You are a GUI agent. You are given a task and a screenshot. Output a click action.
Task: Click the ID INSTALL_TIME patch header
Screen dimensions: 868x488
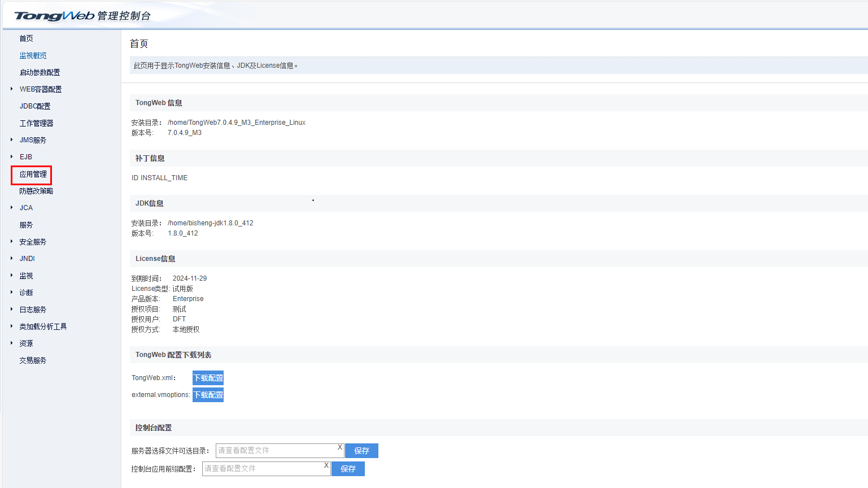point(159,178)
